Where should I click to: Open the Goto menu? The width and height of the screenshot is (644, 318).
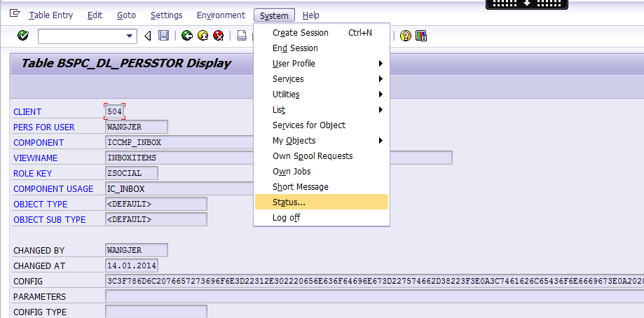pos(126,15)
